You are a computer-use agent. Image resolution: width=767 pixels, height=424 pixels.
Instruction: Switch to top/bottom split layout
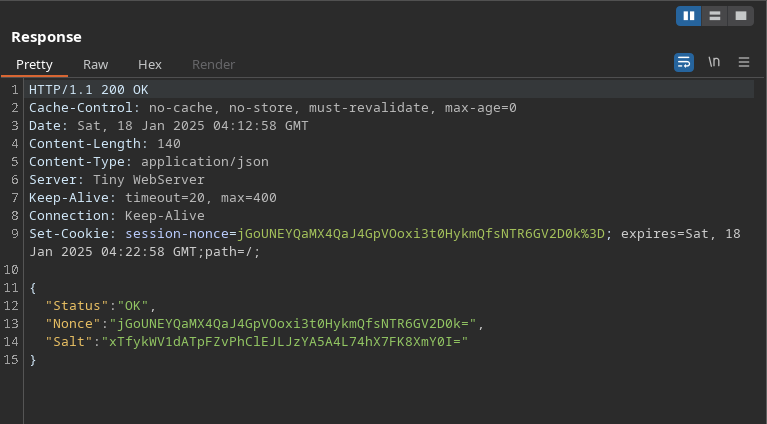click(715, 15)
